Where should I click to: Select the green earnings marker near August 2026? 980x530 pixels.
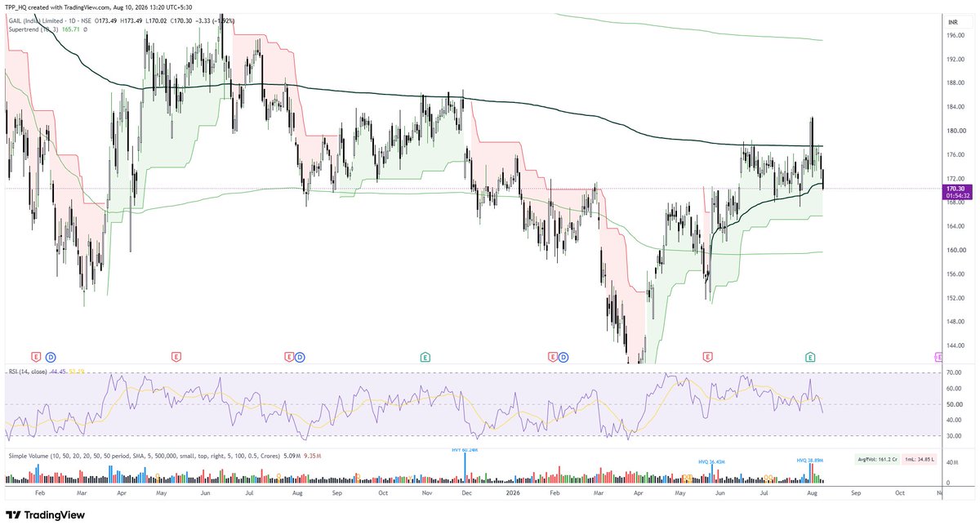(810, 357)
